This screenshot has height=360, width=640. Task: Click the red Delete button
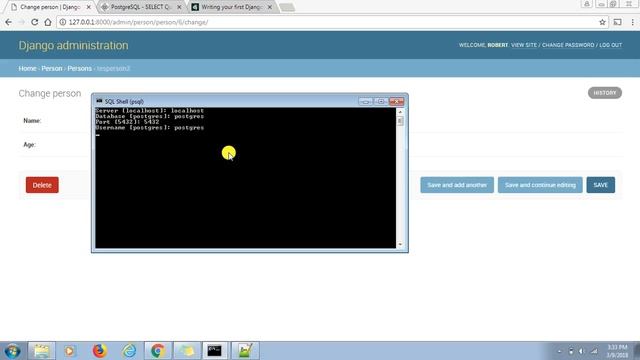point(42,185)
